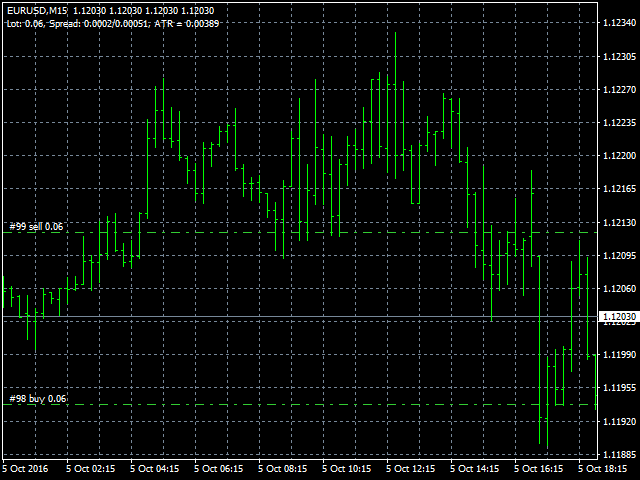Screen dimensions: 640x480
Task: Click the 5 Oct 2016 date label
Action: 25,468
